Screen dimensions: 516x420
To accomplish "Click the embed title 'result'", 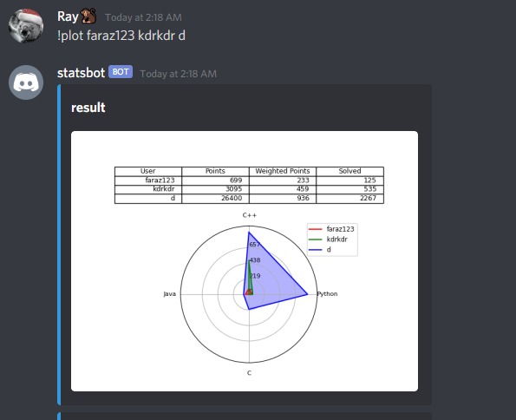I will 88,108.
